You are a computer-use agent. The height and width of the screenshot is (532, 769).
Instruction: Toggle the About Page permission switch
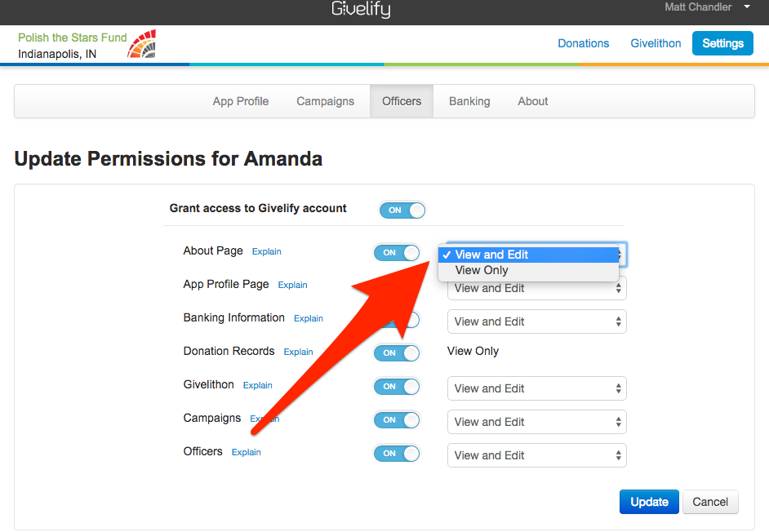397,252
